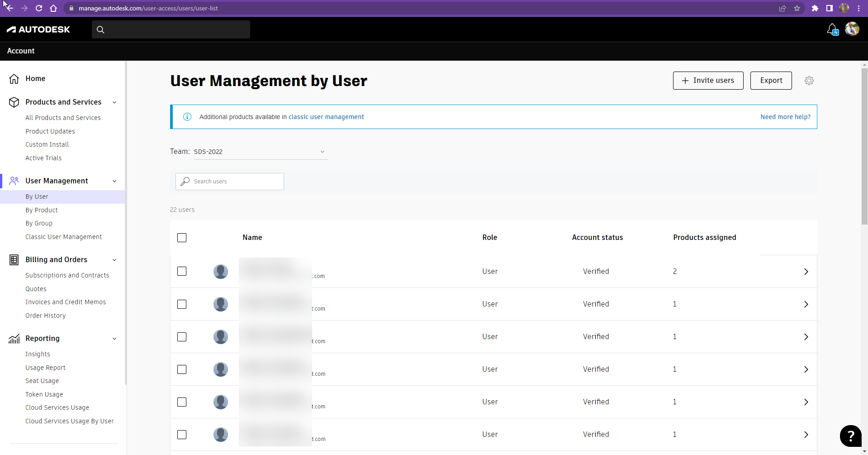The image size is (868, 455).
Task: Open Seat Usage report
Action: tap(42, 381)
